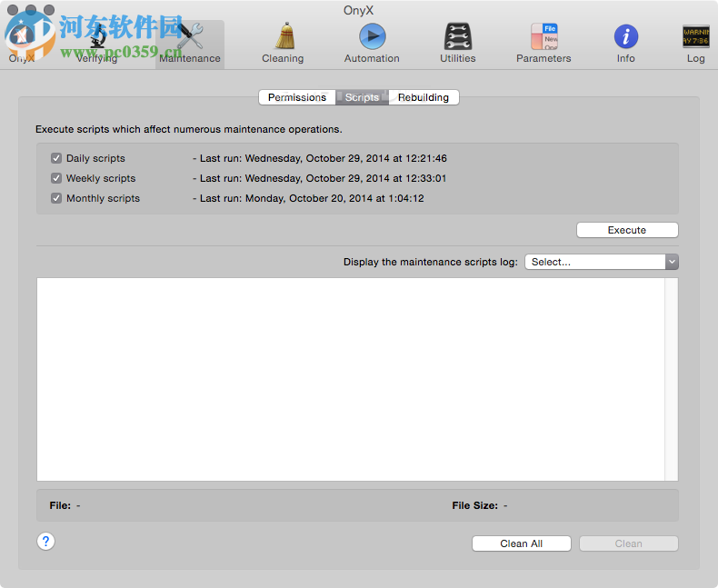Click the 'File Size:' label
This screenshot has height=588, width=718.
click(474, 505)
